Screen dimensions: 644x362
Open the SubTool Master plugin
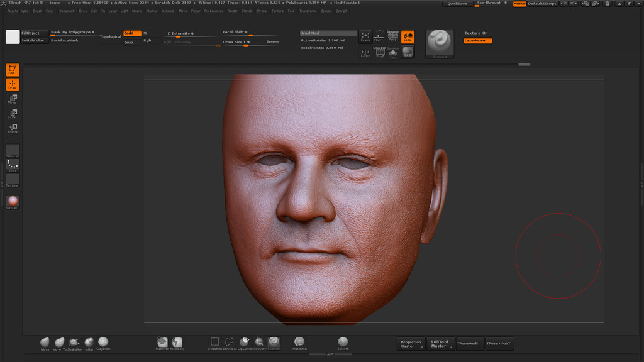pos(440,344)
